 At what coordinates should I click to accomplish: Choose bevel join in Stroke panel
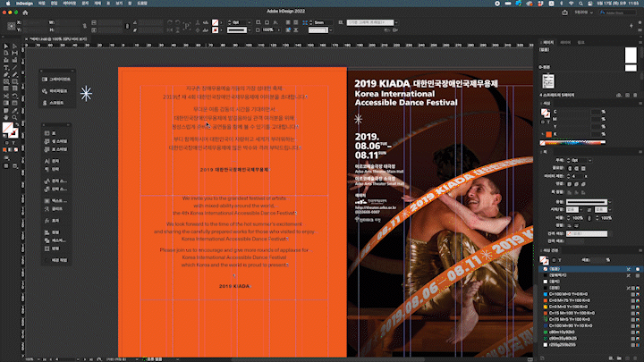tap(583, 184)
